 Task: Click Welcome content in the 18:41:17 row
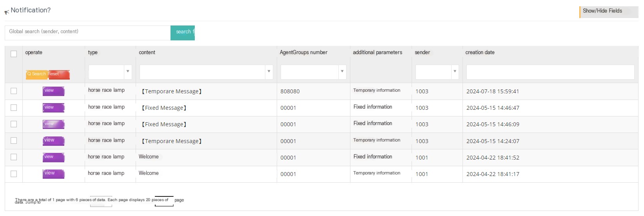coord(149,173)
